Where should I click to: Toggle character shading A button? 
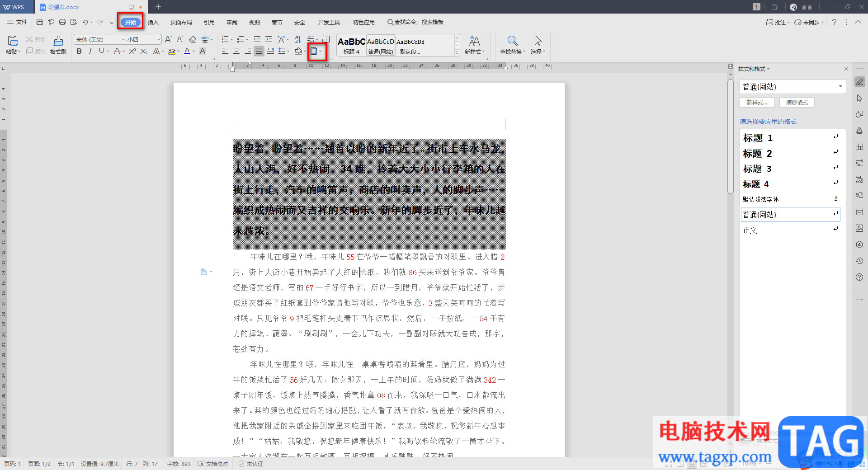tap(203, 52)
